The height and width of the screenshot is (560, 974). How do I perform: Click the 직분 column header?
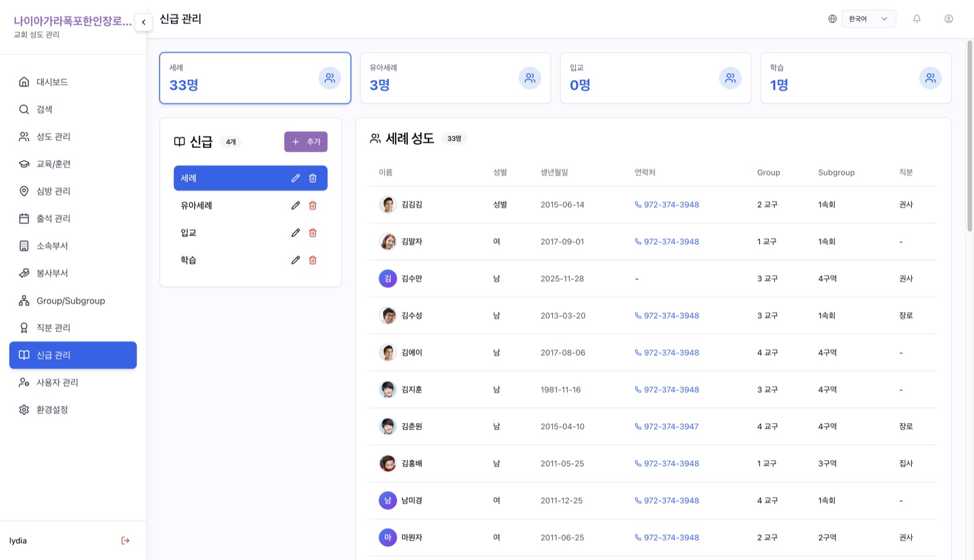[906, 172]
